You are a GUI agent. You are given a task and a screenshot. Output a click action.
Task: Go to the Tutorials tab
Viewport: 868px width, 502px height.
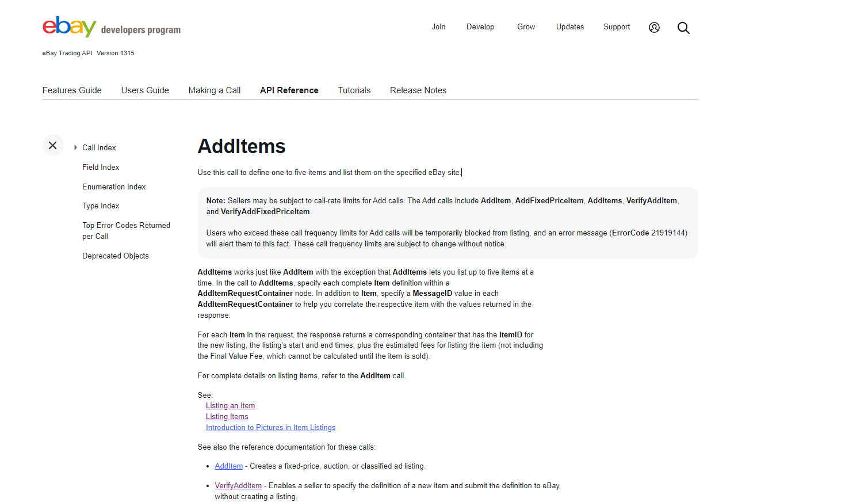(354, 90)
